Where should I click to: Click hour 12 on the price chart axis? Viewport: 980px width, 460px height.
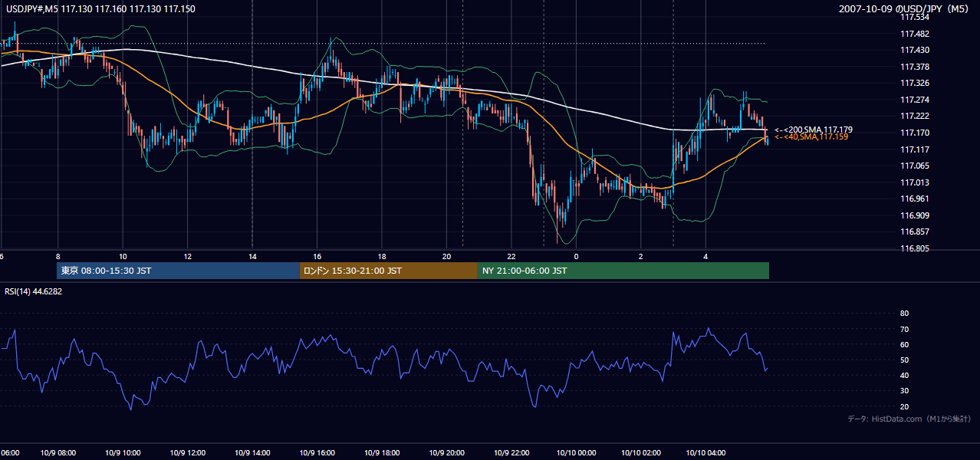click(x=188, y=256)
